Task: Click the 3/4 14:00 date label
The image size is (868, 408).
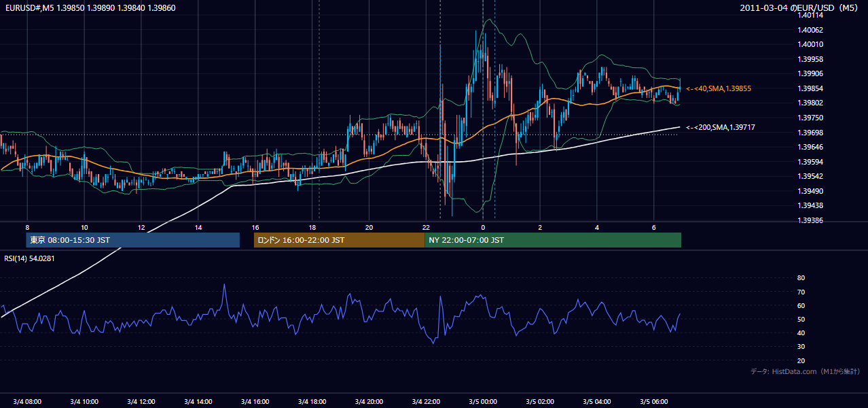Action: pyautogui.click(x=198, y=402)
